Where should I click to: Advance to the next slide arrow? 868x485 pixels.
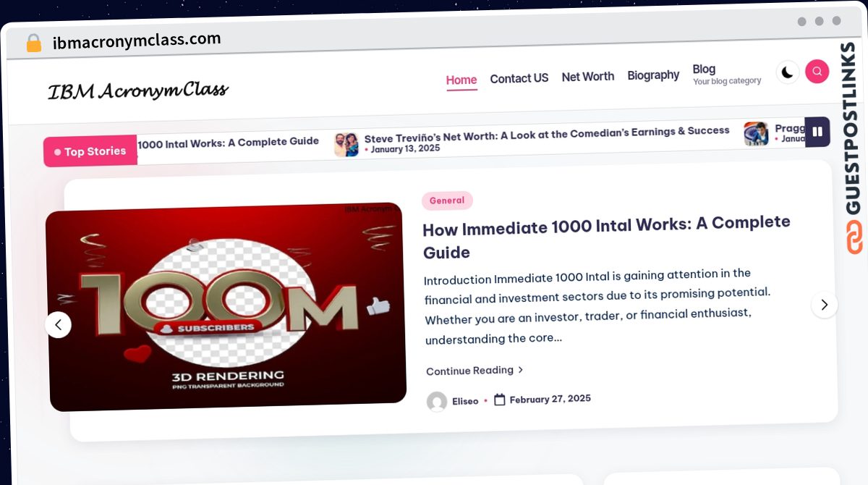tap(824, 305)
